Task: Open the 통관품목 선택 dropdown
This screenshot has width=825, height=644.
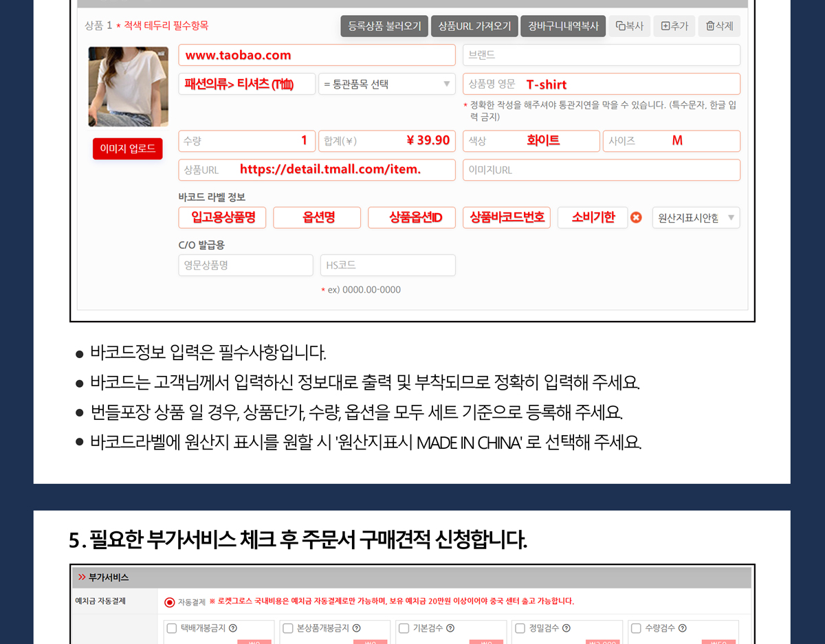Action: tap(386, 85)
